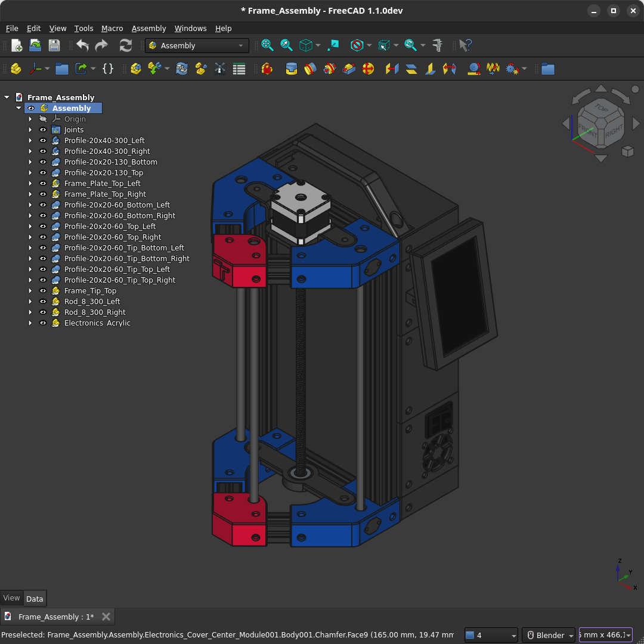The image size is (644, 644).
Task: Select Frame_Plate_Top_Right tree item
Action: click(105, 194)
